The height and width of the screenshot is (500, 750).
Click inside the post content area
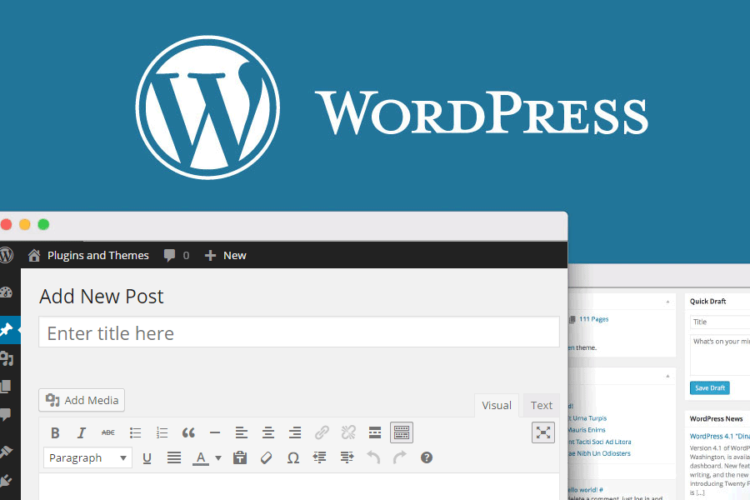point(299,487)
